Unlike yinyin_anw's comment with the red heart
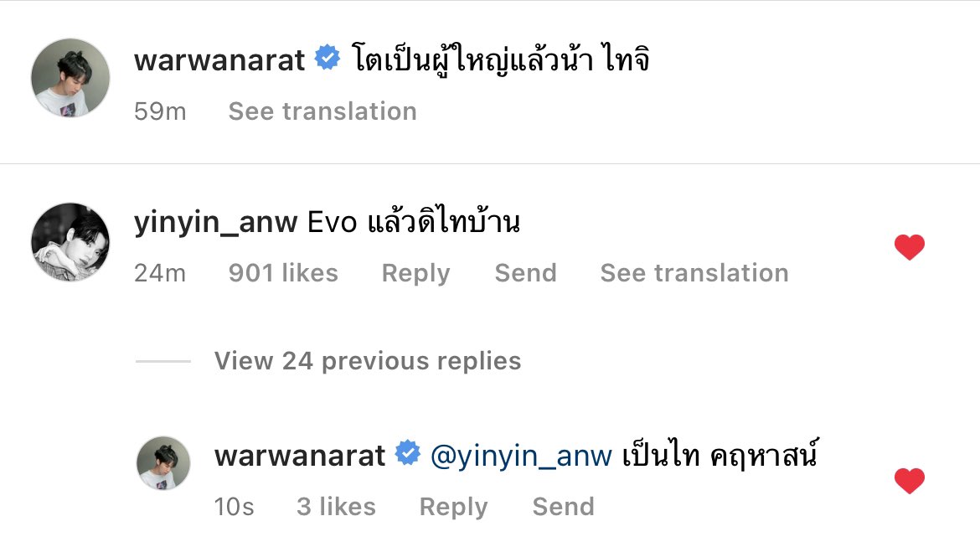 [x=910, y=247]
